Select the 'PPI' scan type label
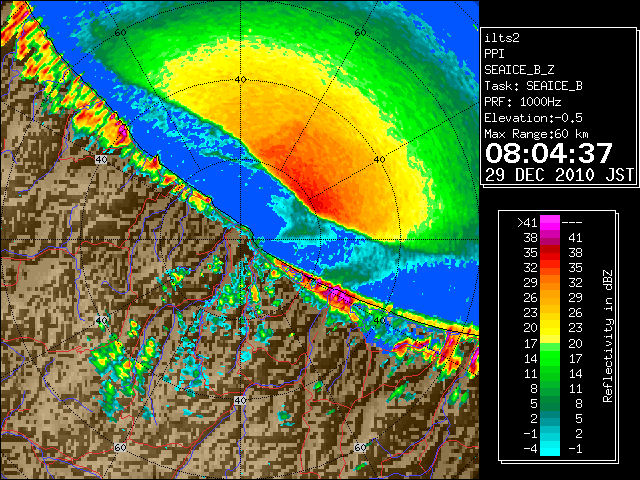The width and height of the screenshot is (640, 480). pyautogui.click(x=494, y=54)
